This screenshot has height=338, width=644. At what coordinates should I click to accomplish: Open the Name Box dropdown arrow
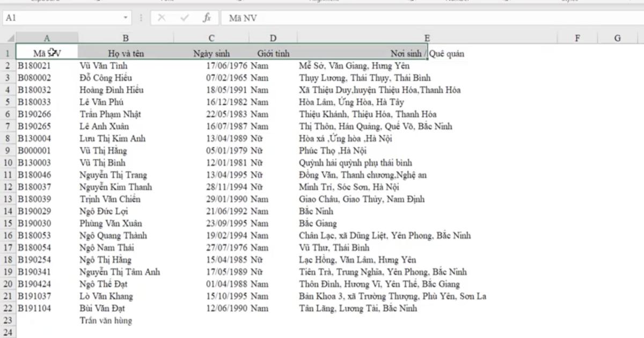[126, 18]
